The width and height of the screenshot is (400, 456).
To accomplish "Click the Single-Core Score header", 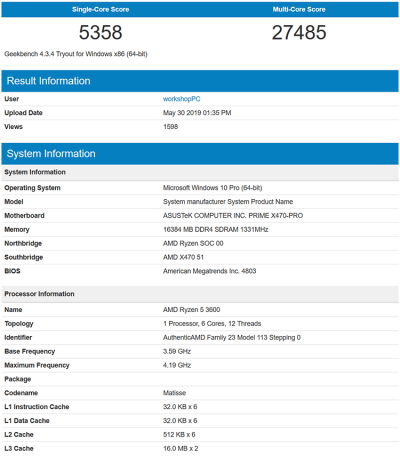I will tap(100, 9).
